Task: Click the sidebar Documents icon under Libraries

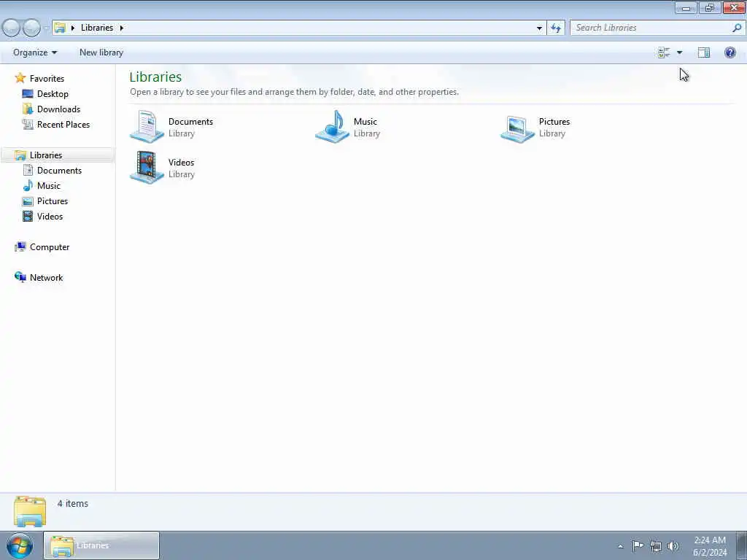Action: pos(28,171)
